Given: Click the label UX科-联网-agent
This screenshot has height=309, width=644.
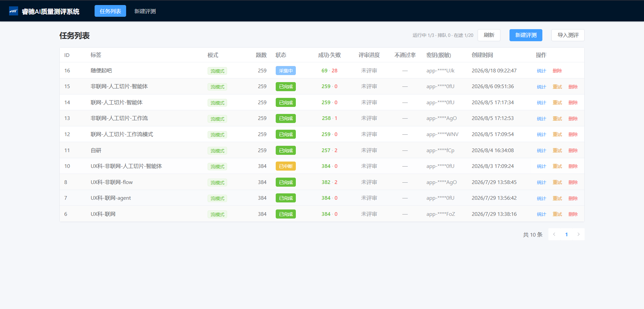Looking at the screenshot, I should [x=111, y=198].
